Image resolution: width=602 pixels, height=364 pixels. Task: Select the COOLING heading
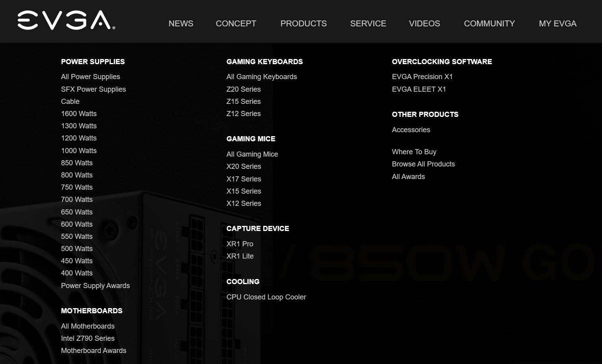pyautogui.click(x=243, y=282)
